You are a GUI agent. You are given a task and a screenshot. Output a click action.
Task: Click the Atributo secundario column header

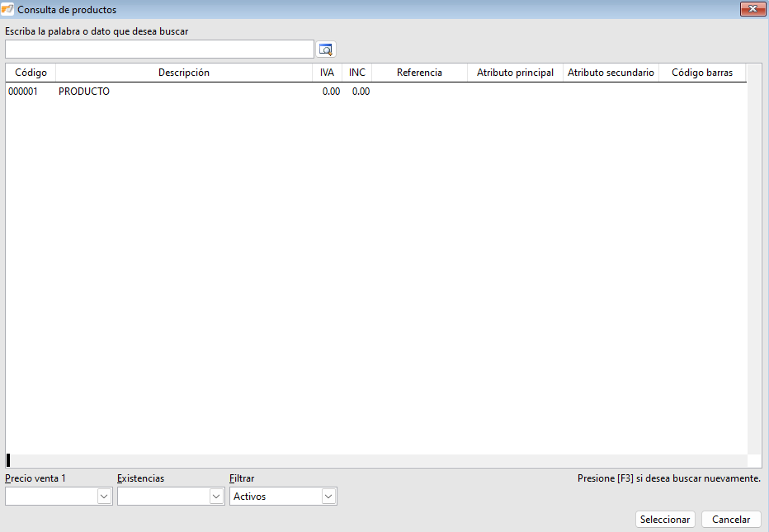coord(611,73)
